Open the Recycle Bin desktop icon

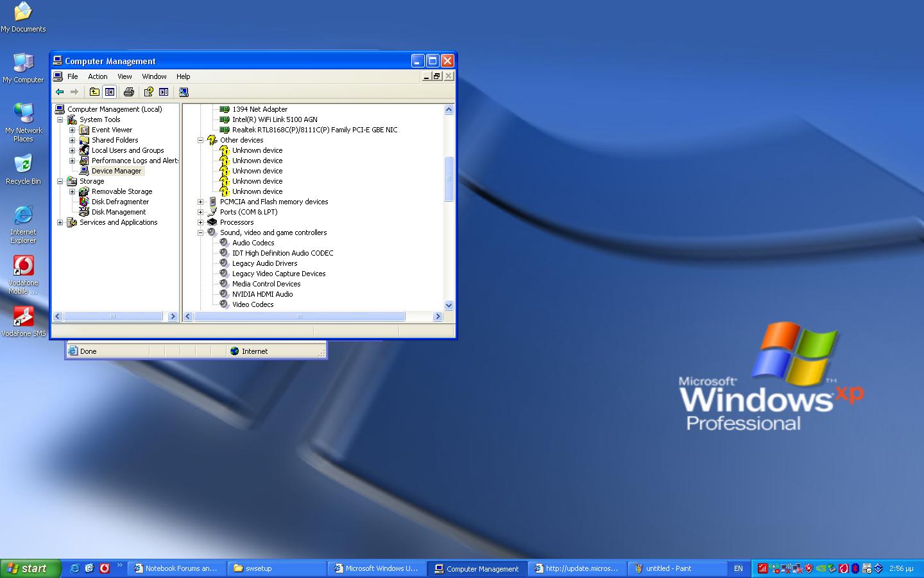coord(23,170)
